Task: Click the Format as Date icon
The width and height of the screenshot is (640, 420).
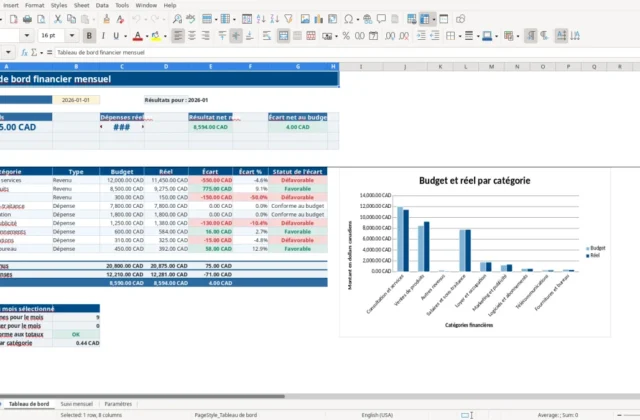Action: coord(373,36)
